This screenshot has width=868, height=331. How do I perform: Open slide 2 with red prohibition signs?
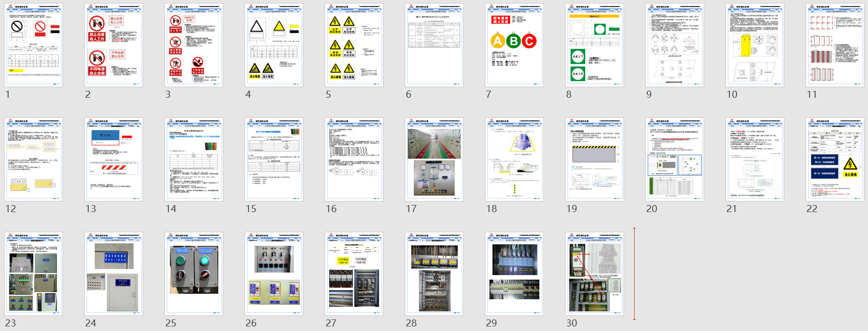(113, 45)
